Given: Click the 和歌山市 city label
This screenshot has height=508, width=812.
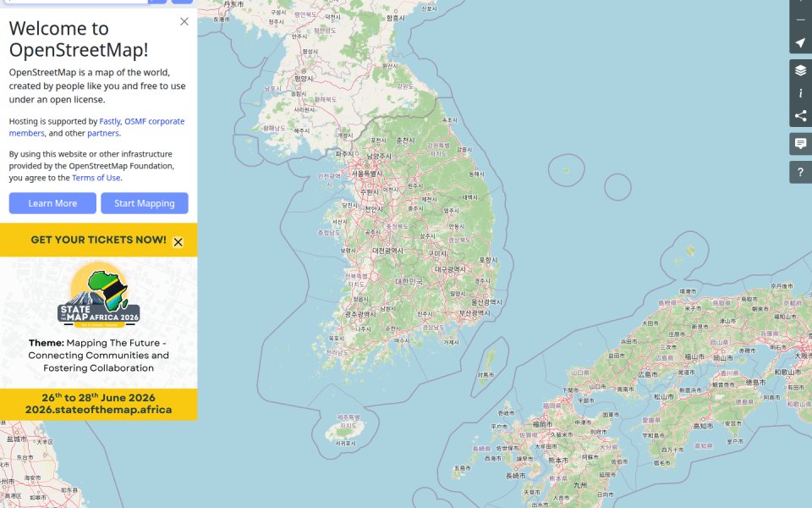Looking at the screenshot, I should (787, 373).
